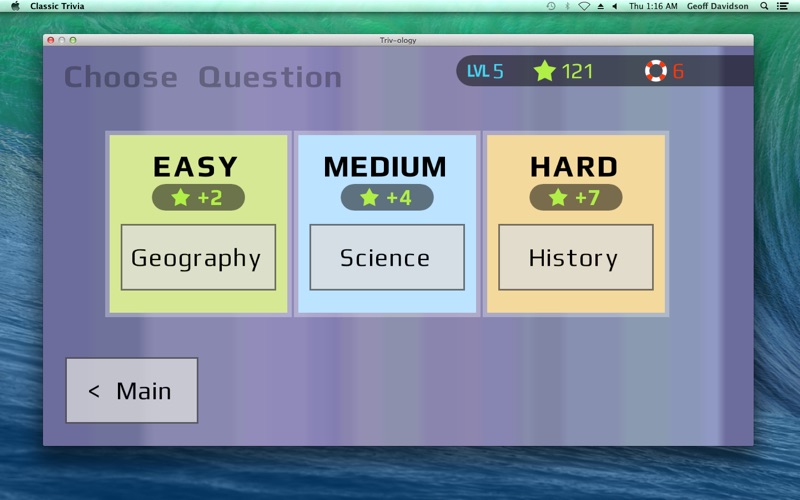Pick the Science question
The width and height of the screenshot is (800, 500).
[x=386, y=258]
